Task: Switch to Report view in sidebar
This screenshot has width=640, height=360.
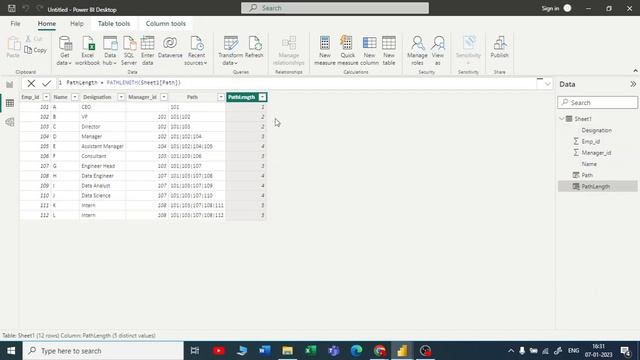Action: tap(9, 84)
